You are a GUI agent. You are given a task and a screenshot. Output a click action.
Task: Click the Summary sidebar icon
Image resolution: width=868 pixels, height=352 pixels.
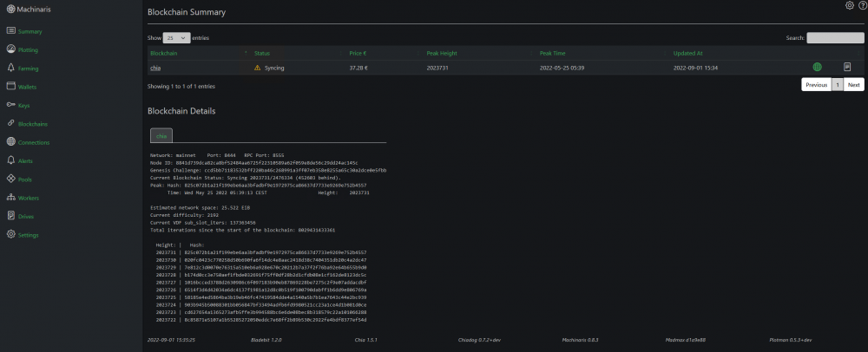[x=10, y=31]
